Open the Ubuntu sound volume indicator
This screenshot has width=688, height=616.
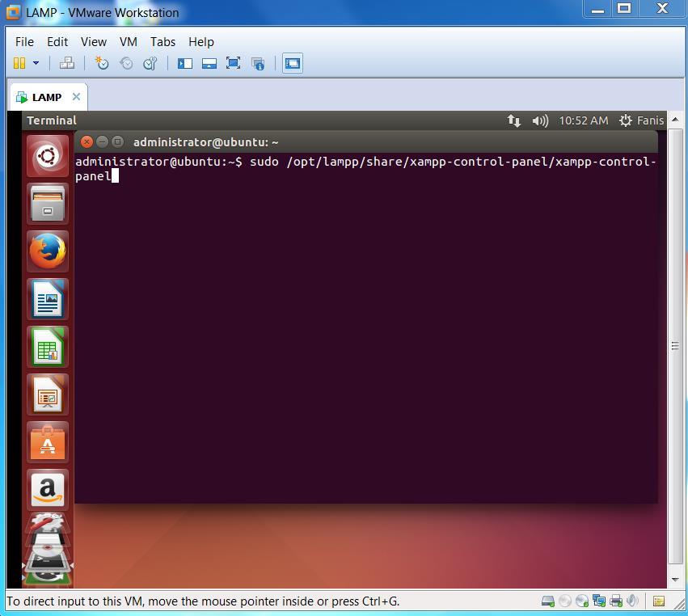point(540,120)
